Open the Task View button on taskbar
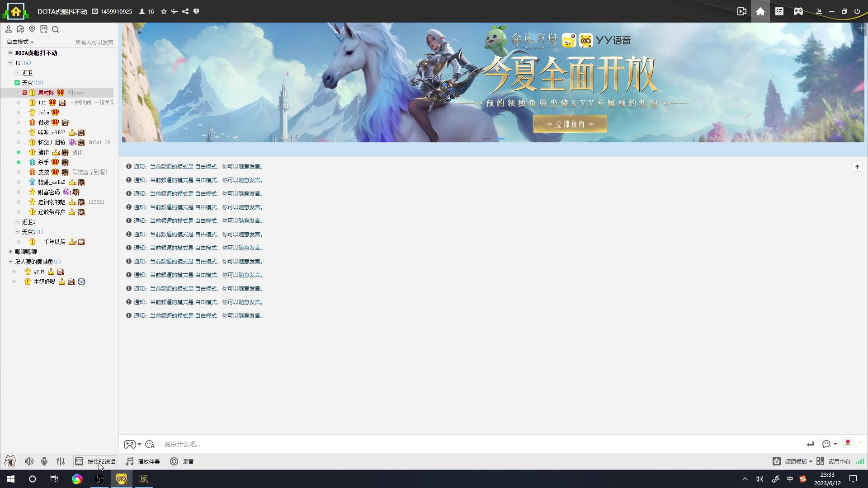868x488 pixels. click(54, 479)
